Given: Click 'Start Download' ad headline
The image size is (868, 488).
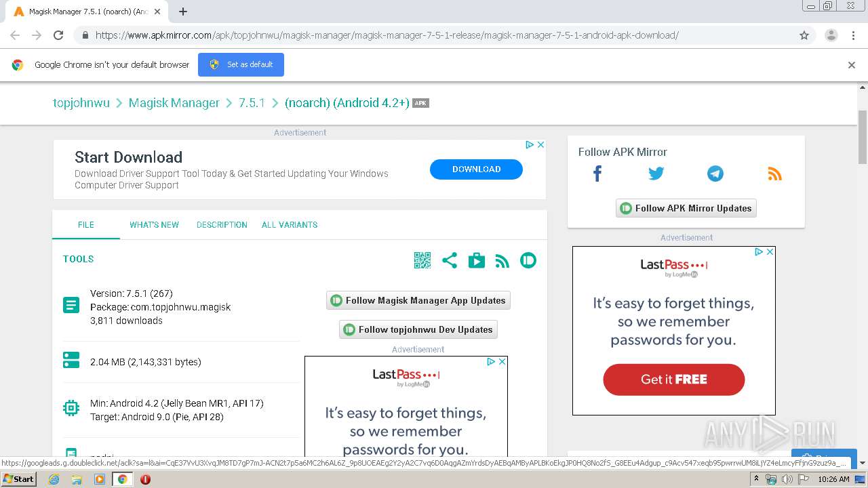Looking at the screenshot, I should [128, 157].
